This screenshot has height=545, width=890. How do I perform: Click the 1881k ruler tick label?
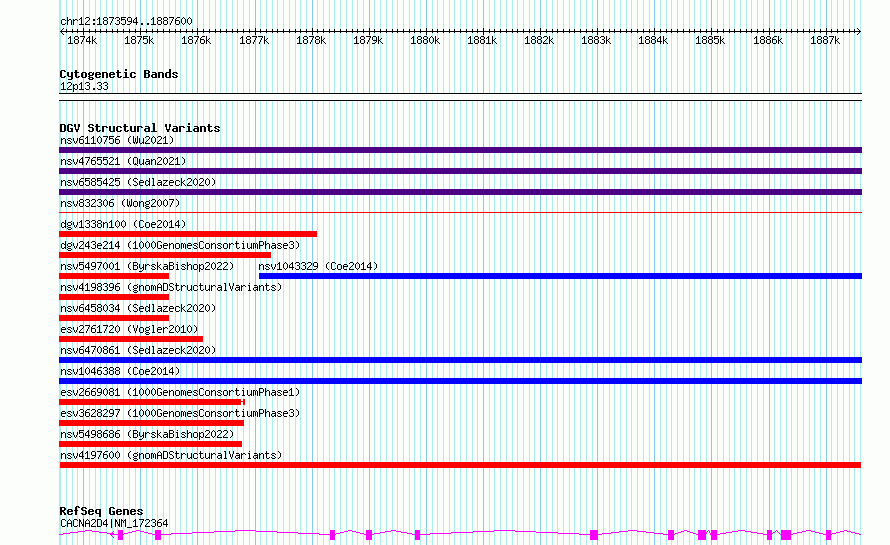(x=482, y=40)
